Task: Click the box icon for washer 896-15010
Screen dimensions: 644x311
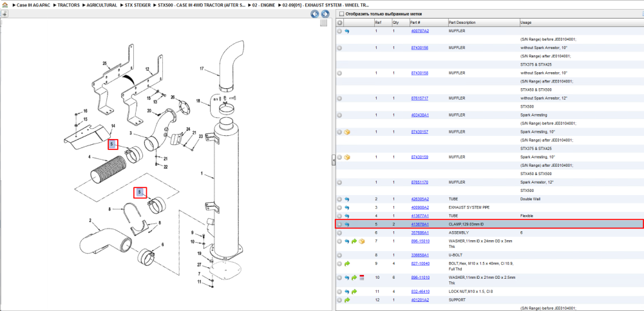Action: pos(362,241)
